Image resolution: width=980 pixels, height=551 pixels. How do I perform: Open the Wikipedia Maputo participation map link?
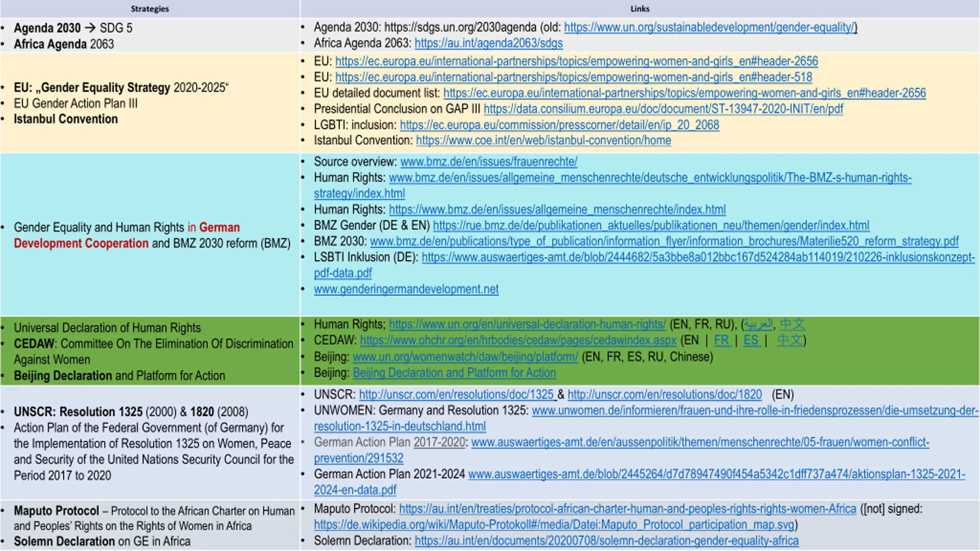pos(554,525)
